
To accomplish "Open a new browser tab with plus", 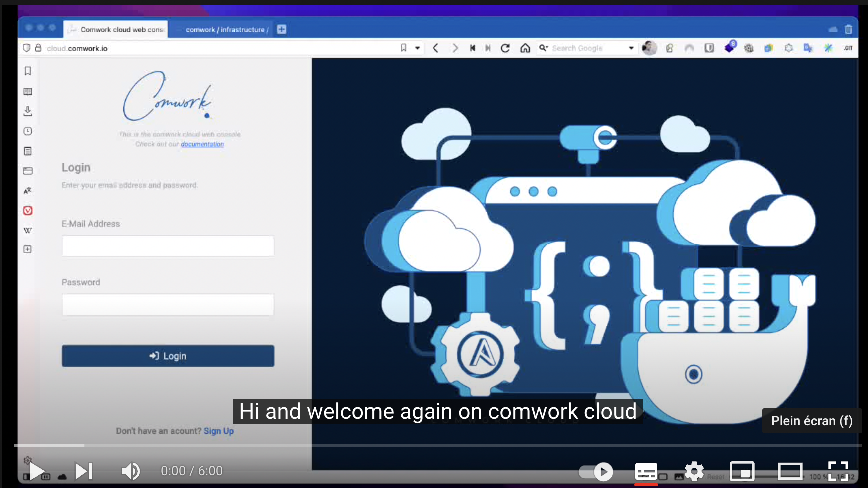I will [282, 29].
